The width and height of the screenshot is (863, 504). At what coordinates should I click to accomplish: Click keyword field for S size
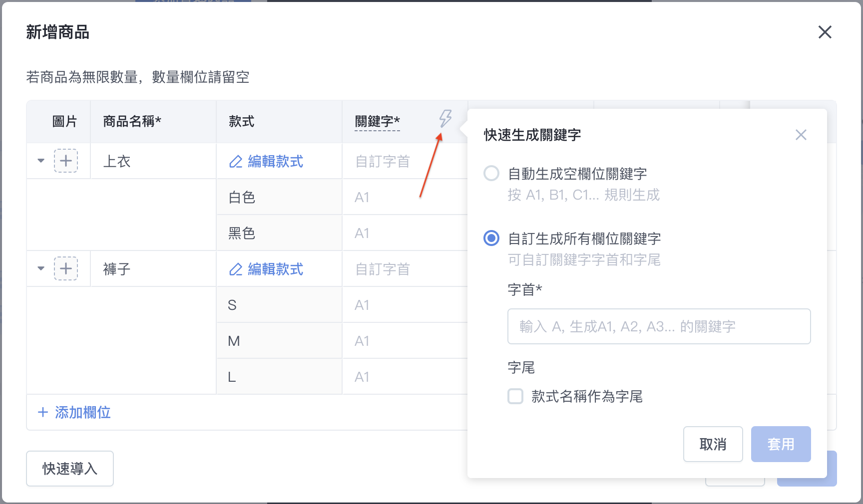(405, 305)
